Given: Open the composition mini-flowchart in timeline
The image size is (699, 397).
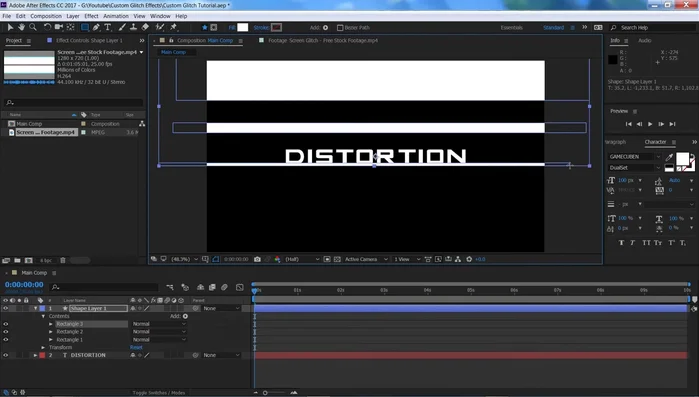Looking at the screenshot, I should [170, 287].
